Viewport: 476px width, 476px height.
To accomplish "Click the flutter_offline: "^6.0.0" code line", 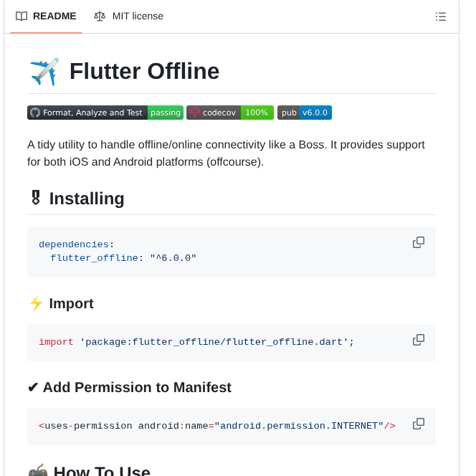I will [123, 258].
